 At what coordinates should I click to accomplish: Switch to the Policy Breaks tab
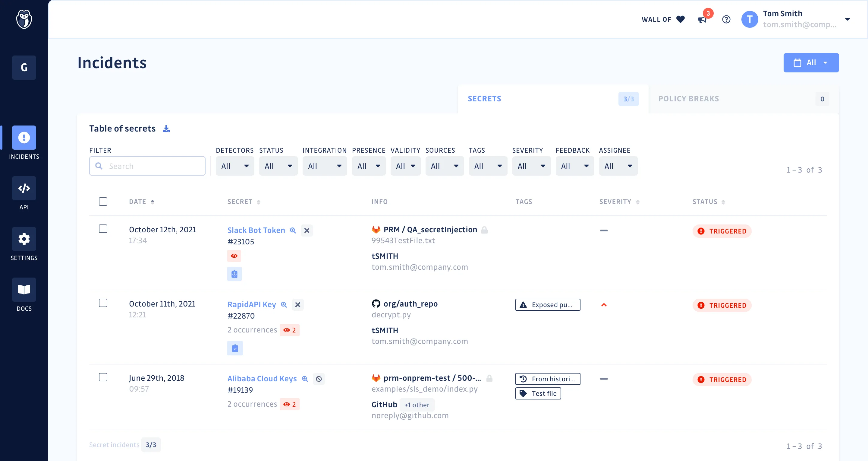744,99
